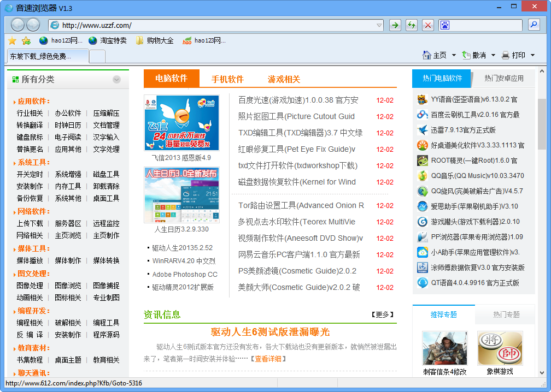Click the page scrollbar up arrow

tap(542, 71)
